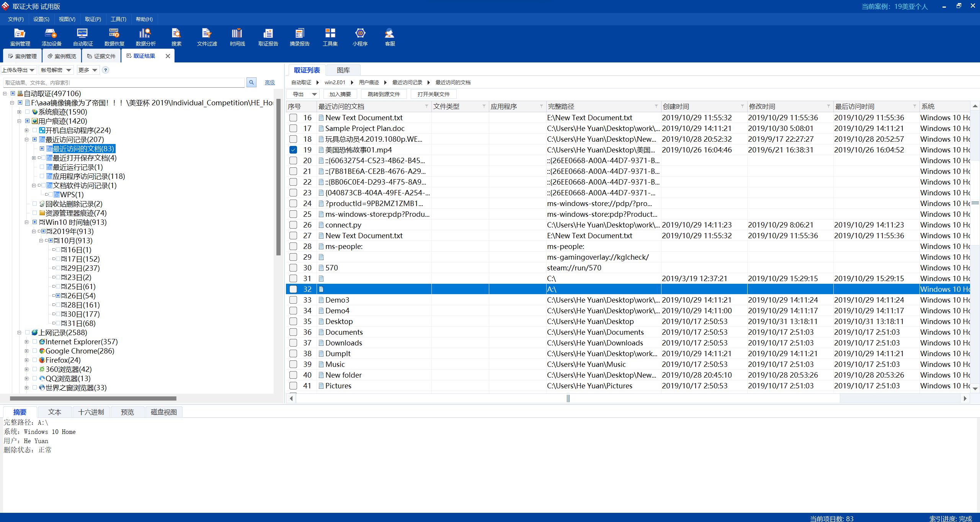The image size is (980, 522).
Task: Launch 自动取证 auto forensics tool
Action: coord(83,37)
